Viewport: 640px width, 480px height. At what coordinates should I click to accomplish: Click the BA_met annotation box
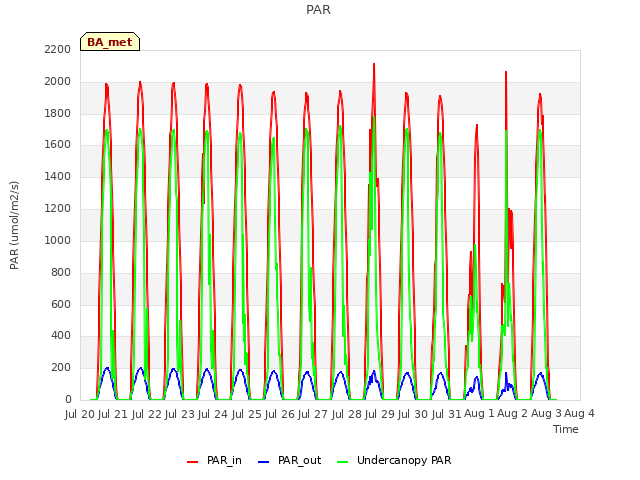pyautogui.click(x=110, y=42)
